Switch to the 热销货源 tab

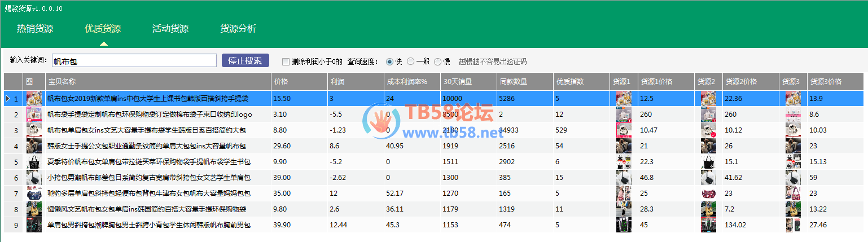pos(35,29)
